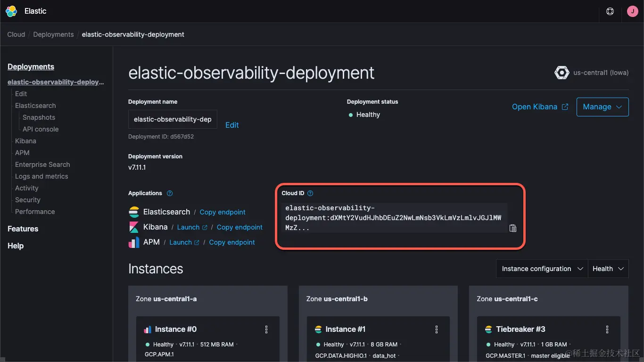This screenshot has width=644, height=362.
Task: Click the Elastic logo in the top bar
Action: click(x=11, y=11)
